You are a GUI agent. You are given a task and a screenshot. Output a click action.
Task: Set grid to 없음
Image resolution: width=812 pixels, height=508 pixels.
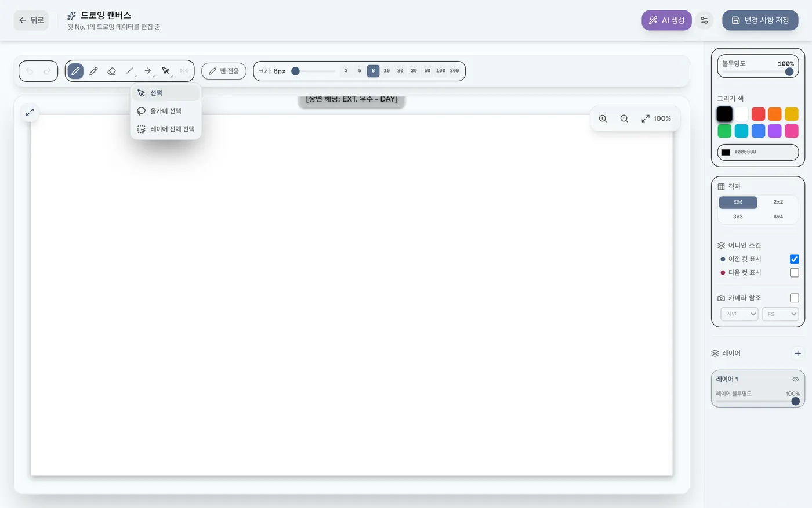click(x=738, y=202)
